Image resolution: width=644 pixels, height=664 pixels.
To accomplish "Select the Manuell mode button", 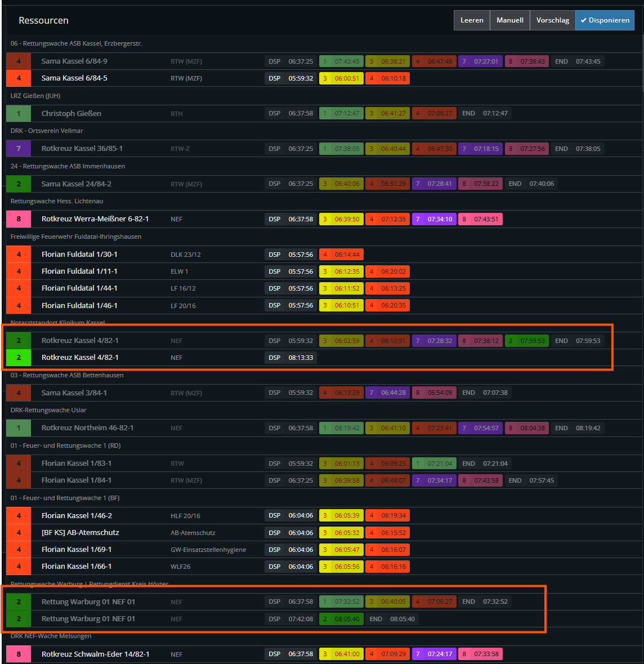I will tap(509, 20).
